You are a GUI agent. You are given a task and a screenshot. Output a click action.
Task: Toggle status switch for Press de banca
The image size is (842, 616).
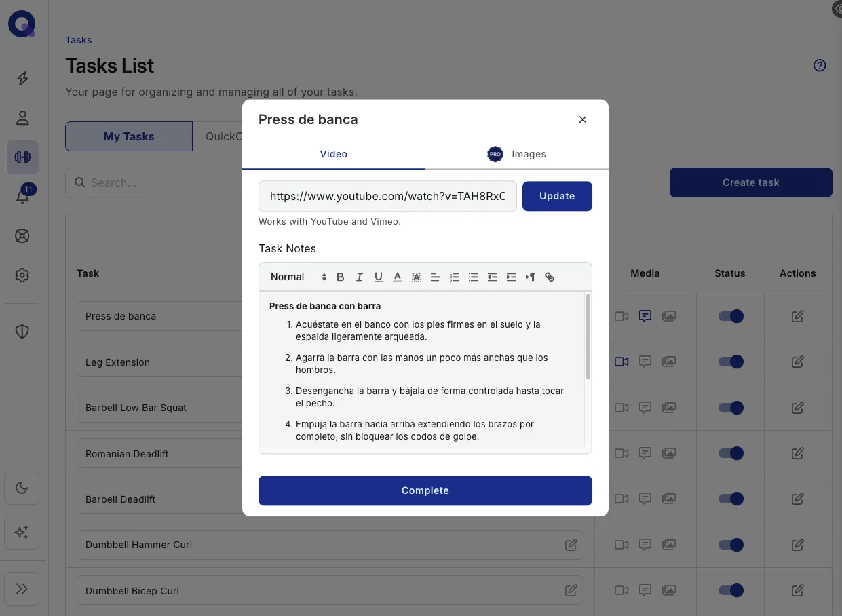731,316
